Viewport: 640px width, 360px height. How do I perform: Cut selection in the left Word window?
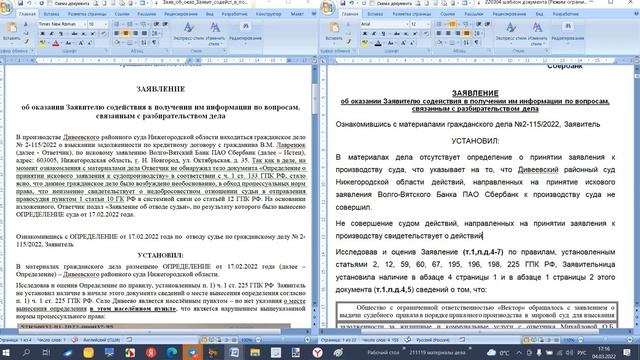click(x=26, y=24)
